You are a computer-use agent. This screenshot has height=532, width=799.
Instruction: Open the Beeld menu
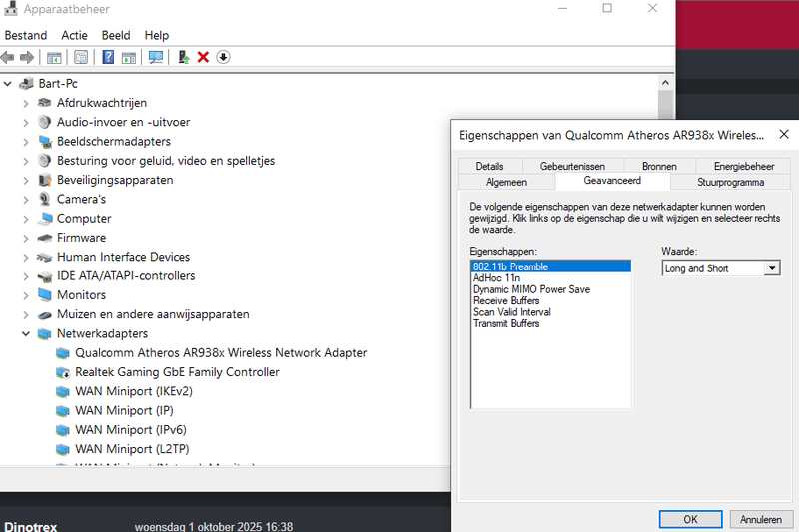coord(116,35)
